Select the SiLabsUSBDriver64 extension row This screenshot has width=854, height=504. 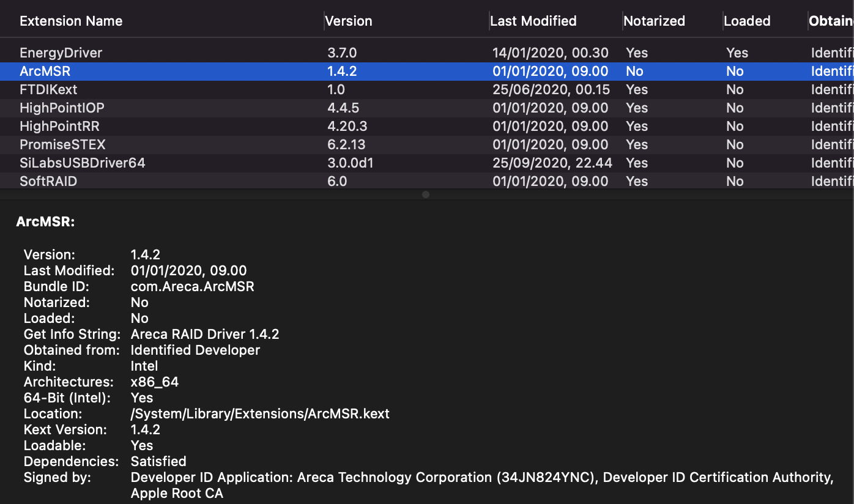click(82, 163)
